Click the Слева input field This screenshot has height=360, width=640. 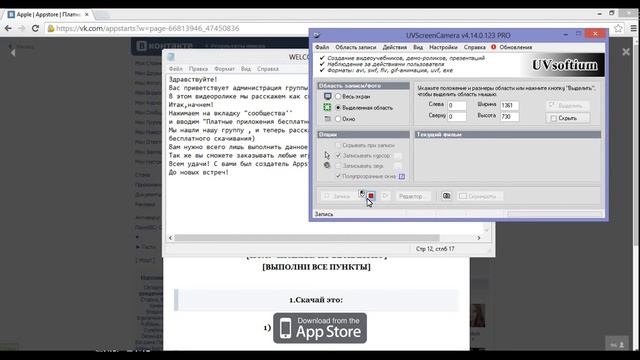(457, 105)
